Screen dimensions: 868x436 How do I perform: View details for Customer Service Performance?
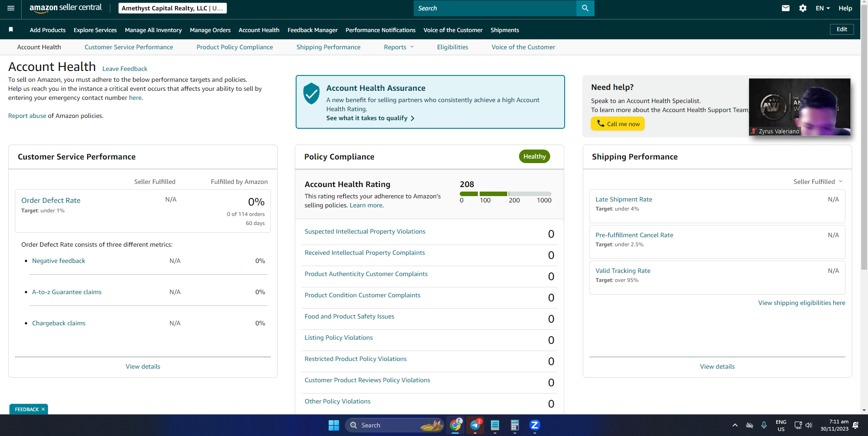pos(143,366)
